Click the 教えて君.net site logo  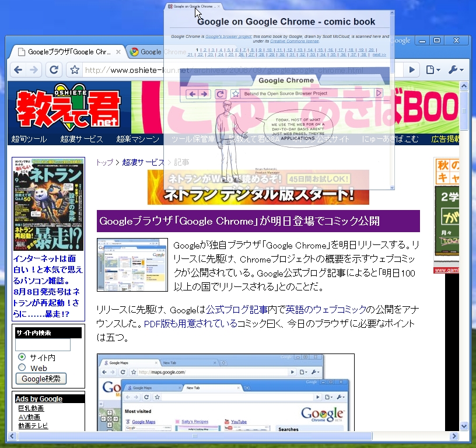click(x=68, y=107)
